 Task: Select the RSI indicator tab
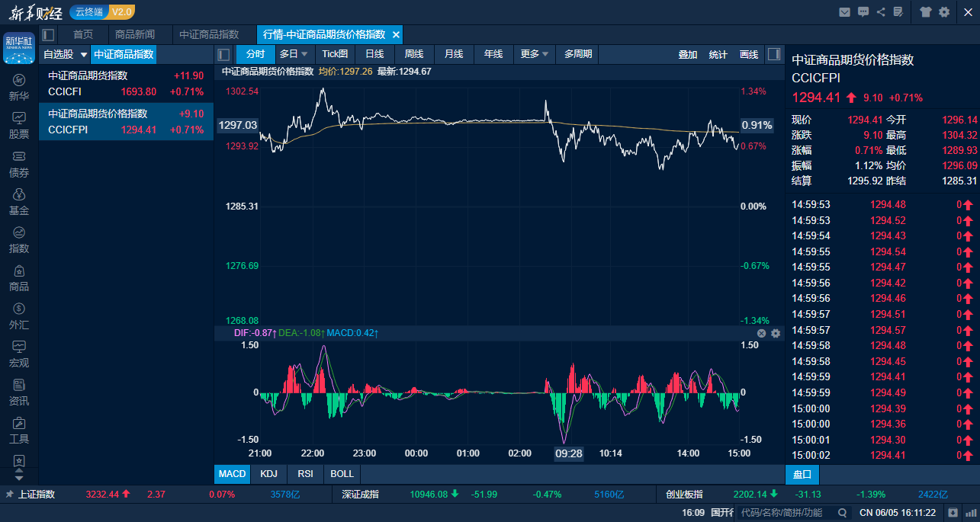pyautogui.click(x=305, y=474)
